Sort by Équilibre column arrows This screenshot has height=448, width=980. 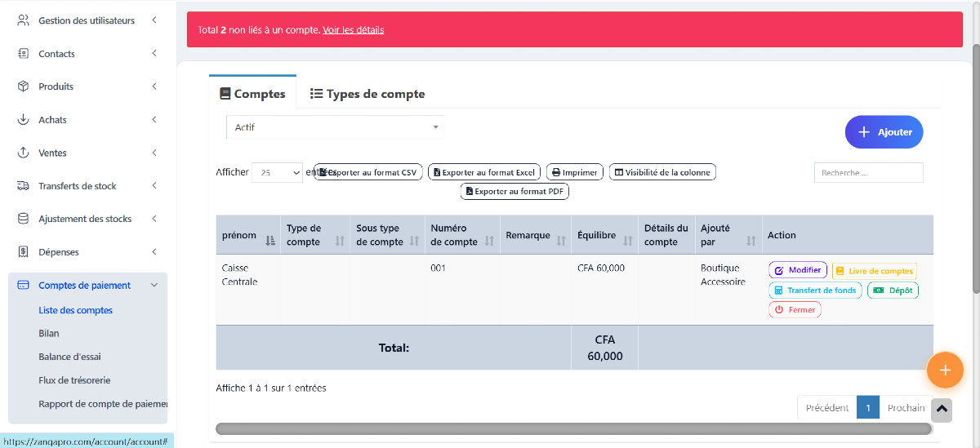628,241
